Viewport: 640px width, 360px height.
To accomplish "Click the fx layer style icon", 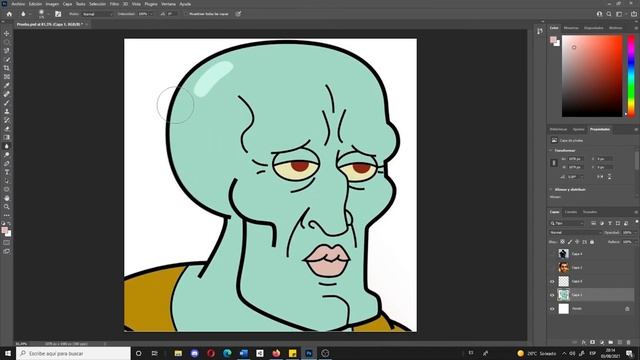I will click(584, 342).
